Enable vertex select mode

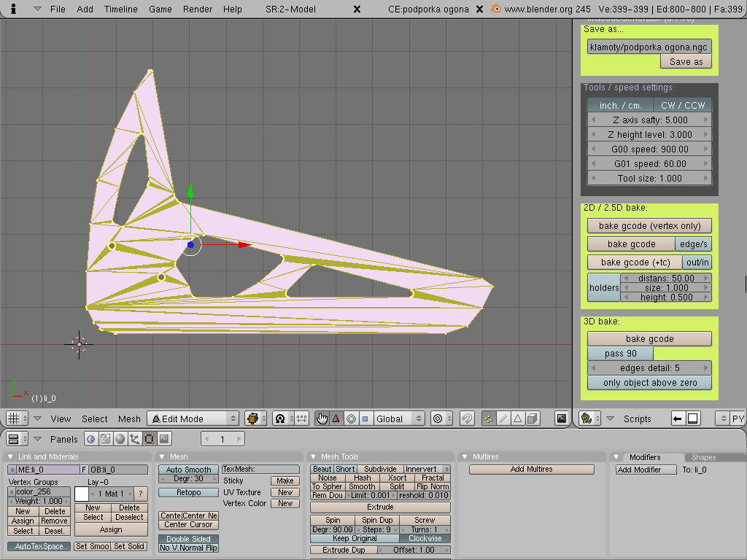tap(488, 419)
